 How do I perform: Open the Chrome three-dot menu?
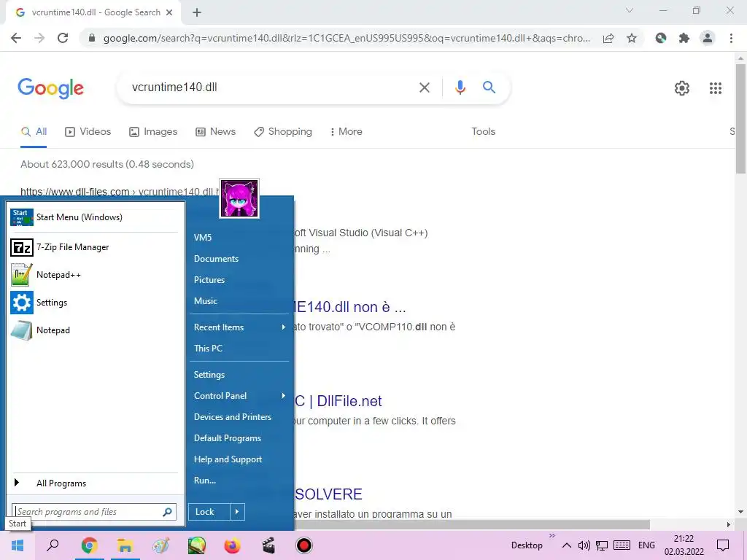coord(731,38)
